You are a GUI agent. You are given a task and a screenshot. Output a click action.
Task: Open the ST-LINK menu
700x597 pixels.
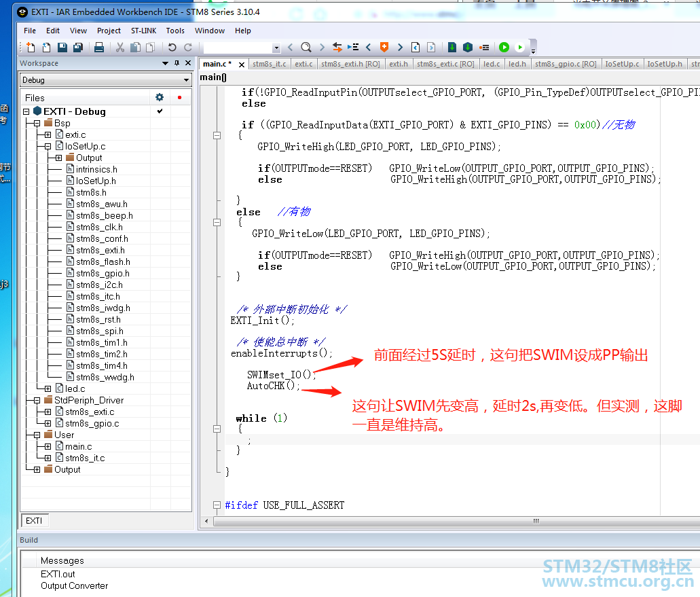coord(144,31)
